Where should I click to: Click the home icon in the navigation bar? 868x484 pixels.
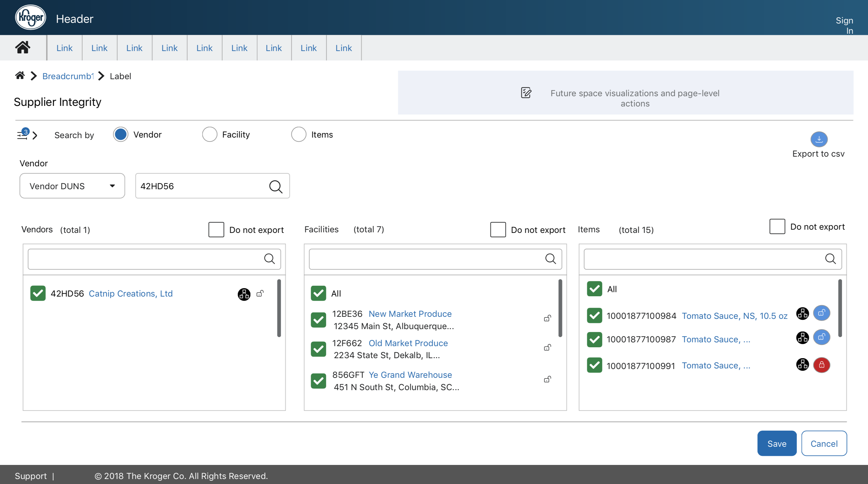(x=23, y=48)
